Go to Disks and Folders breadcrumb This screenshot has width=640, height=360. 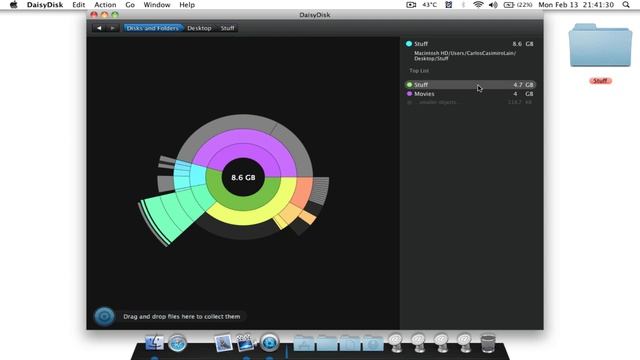pos(152,28)
